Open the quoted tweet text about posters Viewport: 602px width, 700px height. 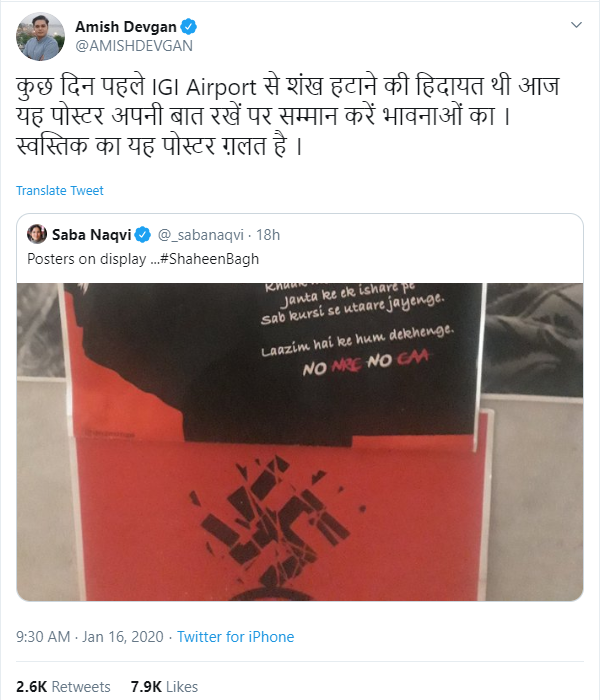(143, 259)
